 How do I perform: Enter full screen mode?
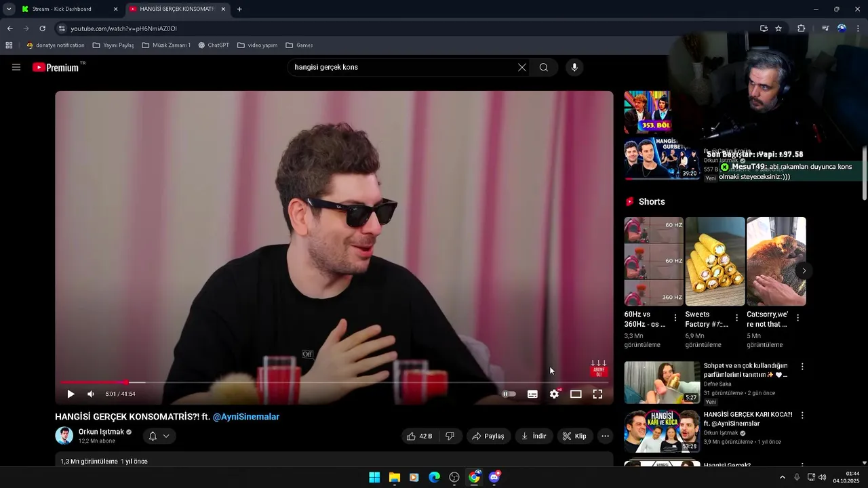pos(597,394)
